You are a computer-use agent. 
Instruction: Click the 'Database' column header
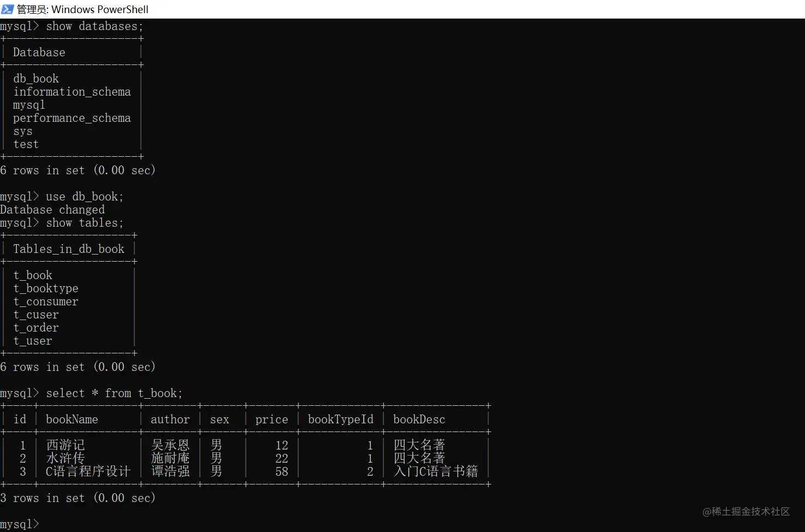39,52
